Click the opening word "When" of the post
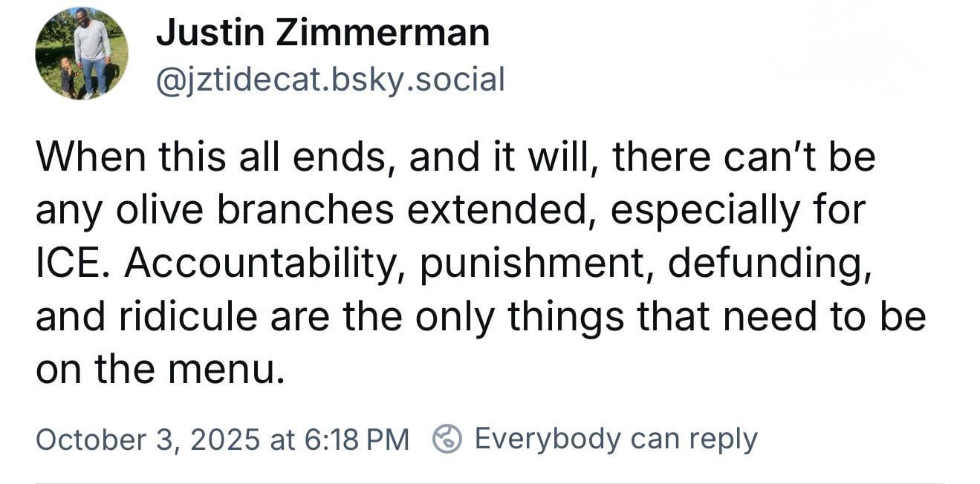Viewport: 980px width, 484px height. [85, 157]
